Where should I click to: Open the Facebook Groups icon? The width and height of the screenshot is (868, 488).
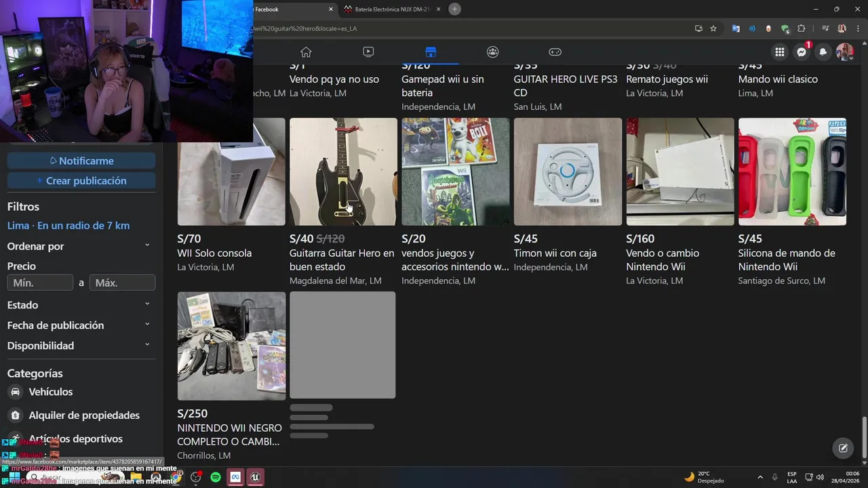(493, 52)
